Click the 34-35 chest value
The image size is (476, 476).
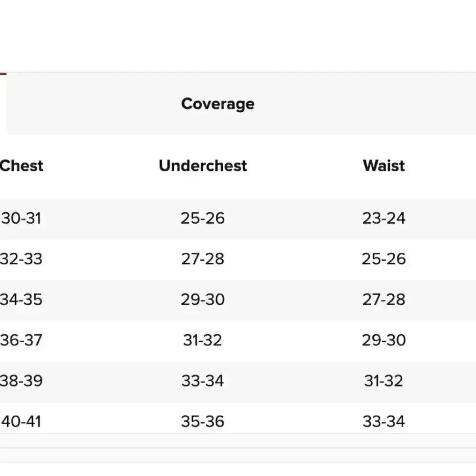tap(21, 300)
